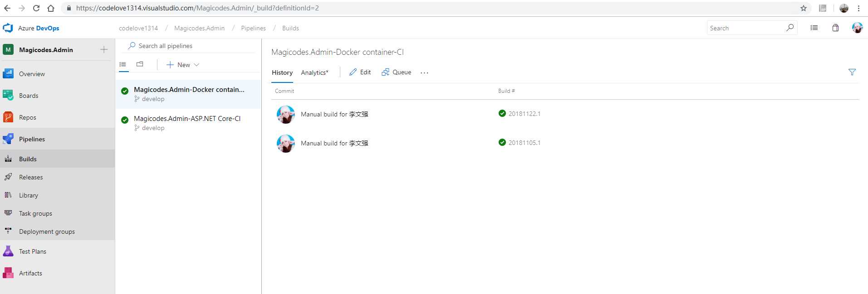This screenshot has width=868, height=294.
Task: Open the Test Plans flask icon
Action: point(8,251)
